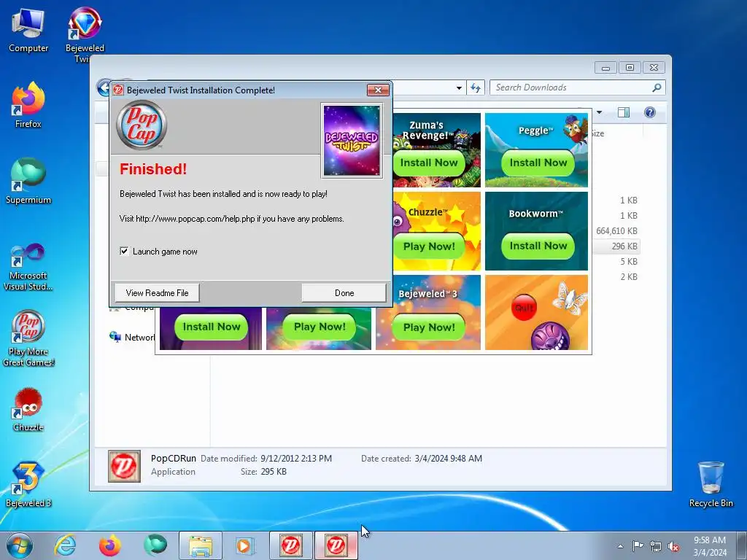Open the Bejeweled 3 desktop shortcut
747x560 pixels.
pos(28,484)
